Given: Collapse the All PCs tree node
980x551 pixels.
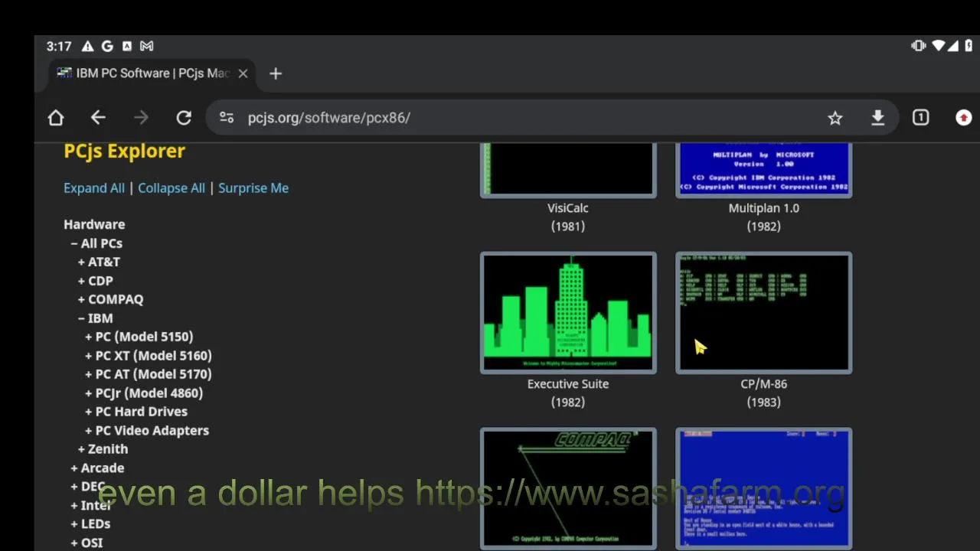Looking at the screenshot, I should (x=96, y=243).
